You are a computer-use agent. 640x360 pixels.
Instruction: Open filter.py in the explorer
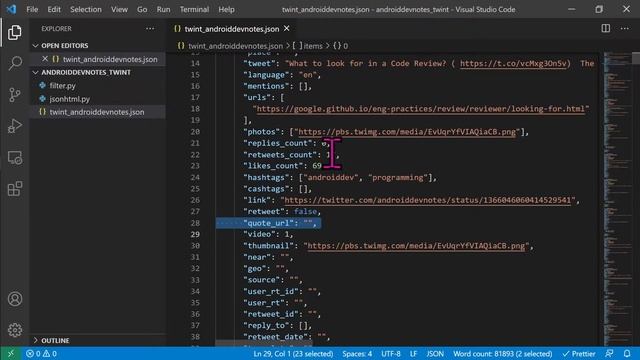click(62, 86)
